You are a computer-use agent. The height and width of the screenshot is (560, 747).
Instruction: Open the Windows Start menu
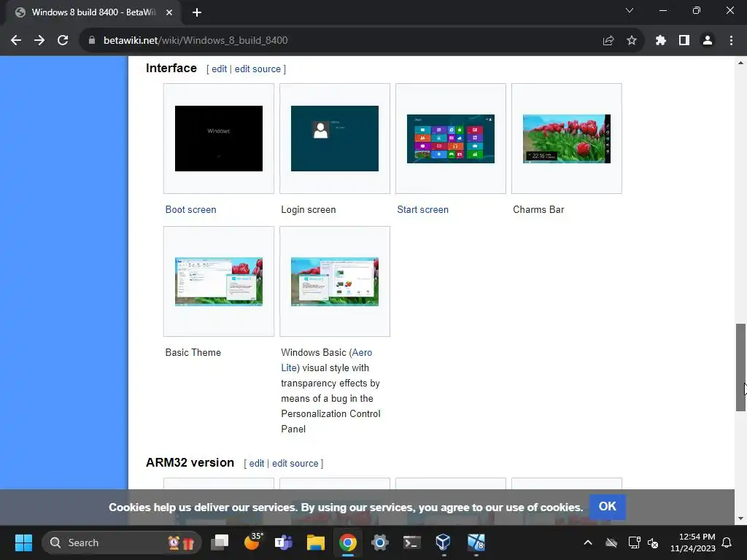tap(23, 542)
